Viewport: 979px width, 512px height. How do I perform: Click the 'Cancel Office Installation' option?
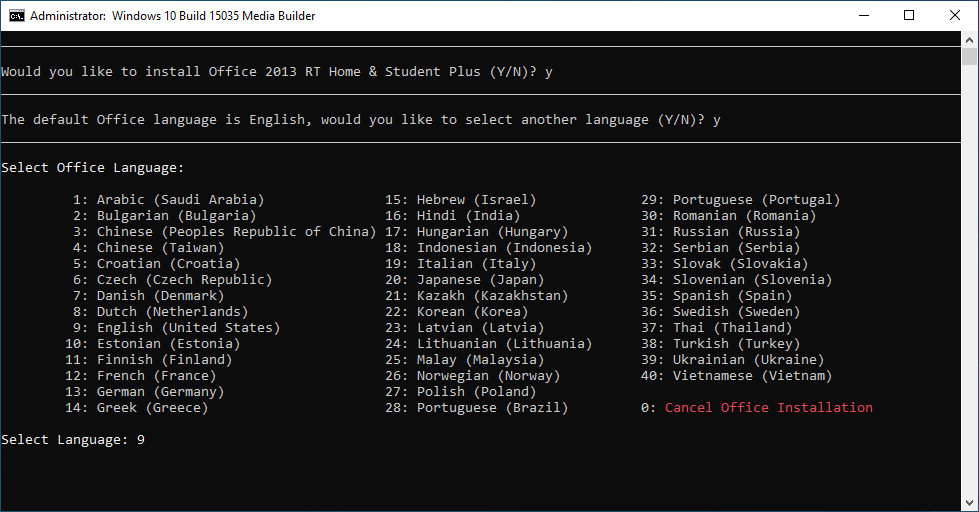[768, 408]
